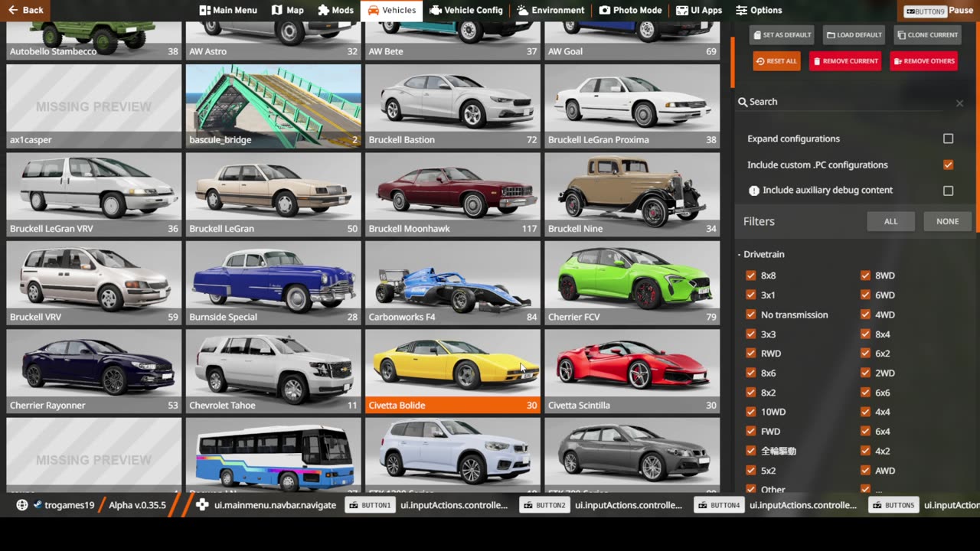980x551 pixels.
Task: Select NONE filters
Action: pyautogui.click(x=947, y=221)
